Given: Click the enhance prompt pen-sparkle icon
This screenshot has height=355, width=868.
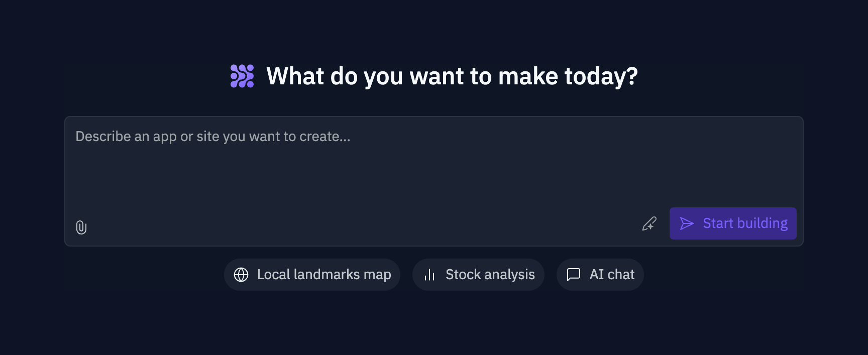Looking at the screenshot, I should pos(649,224).
